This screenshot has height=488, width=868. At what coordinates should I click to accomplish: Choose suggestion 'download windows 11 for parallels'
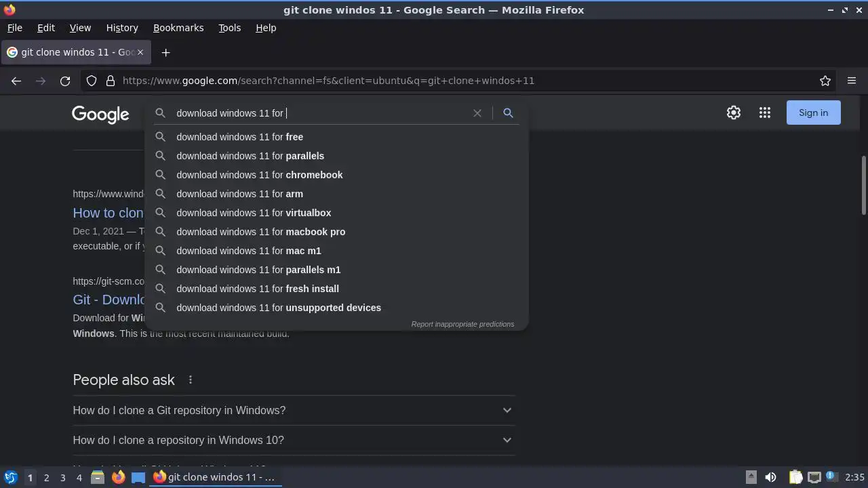coord(336,156)
